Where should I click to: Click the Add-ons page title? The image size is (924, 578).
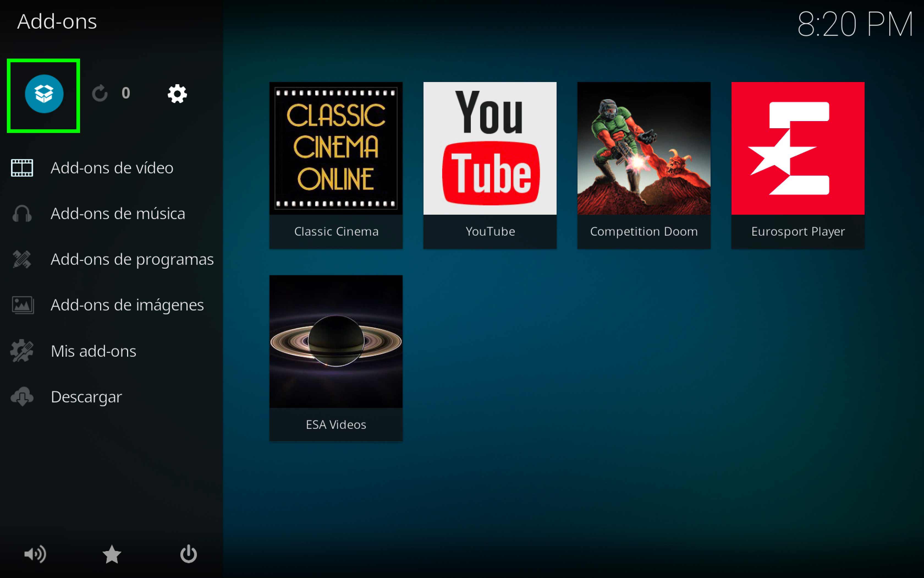57,21
